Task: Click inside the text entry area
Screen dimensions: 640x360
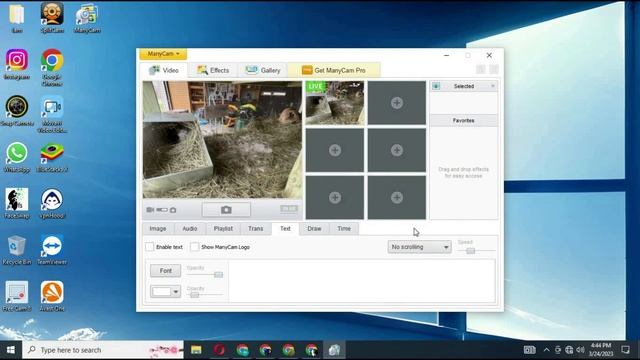Action: click(362, 281)
